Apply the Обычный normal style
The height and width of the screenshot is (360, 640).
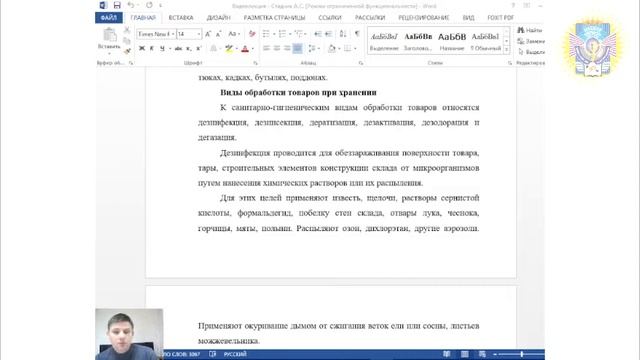tap(485, 42)
